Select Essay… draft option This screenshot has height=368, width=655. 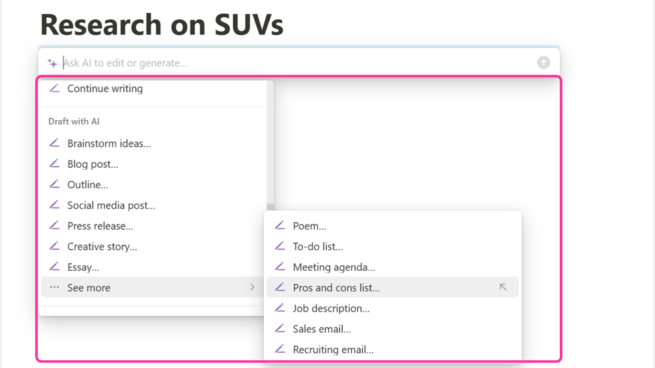[152, 267]
